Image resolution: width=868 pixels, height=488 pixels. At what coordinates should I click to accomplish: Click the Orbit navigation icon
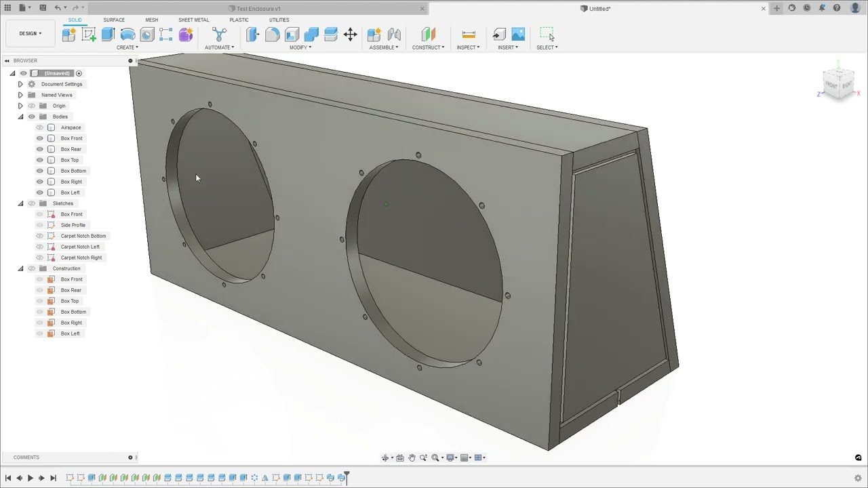pos(386,457)
